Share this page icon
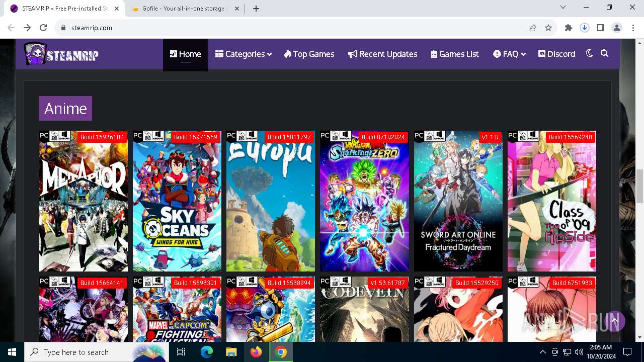The width and height of the screenshot is (644, 362). tap(532, 28)
